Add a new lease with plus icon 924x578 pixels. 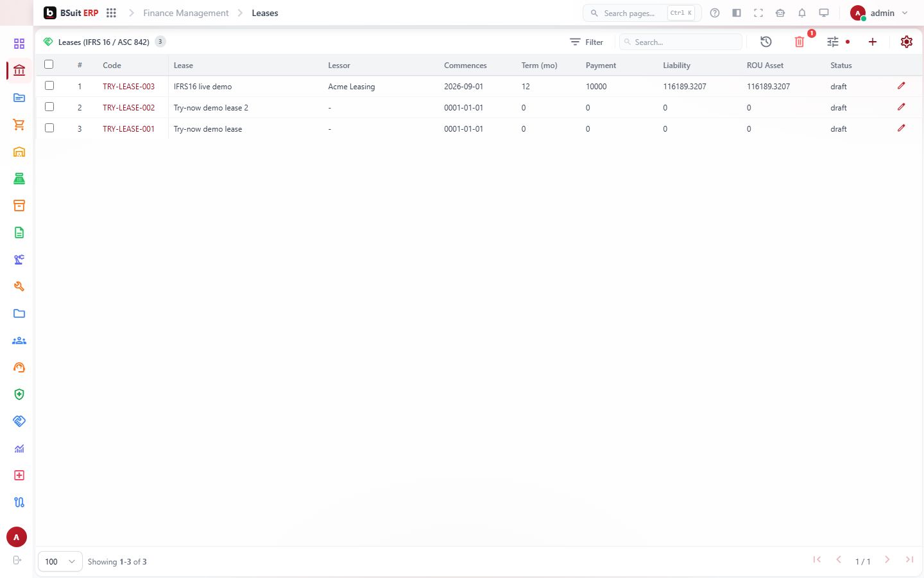[873, 42]
